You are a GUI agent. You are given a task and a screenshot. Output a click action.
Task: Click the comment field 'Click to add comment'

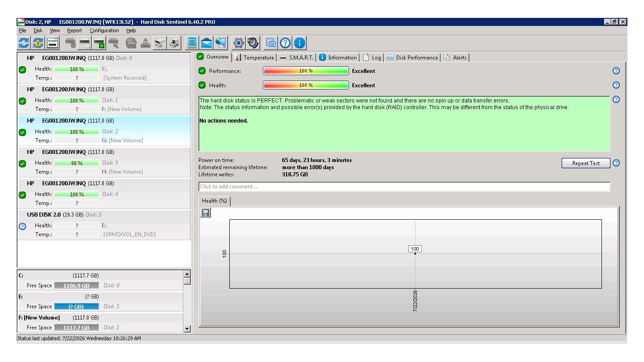pos(404,187)
